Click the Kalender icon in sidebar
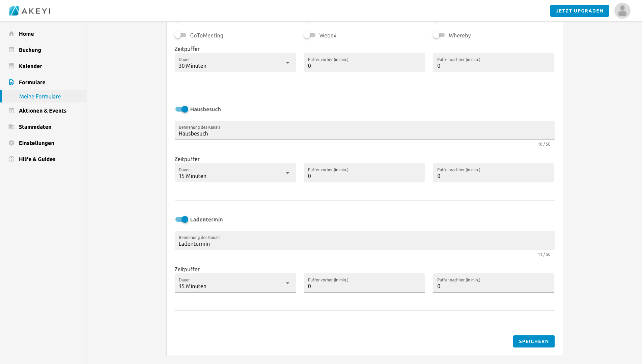642x364 pixels. coord(11,66)
